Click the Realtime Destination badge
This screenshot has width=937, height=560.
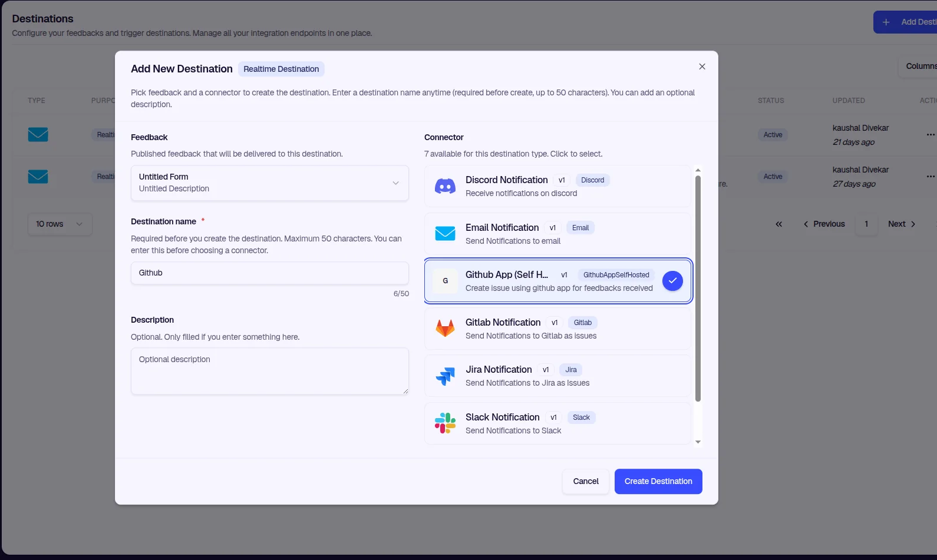pyautogui.click(x=281, y=69)
